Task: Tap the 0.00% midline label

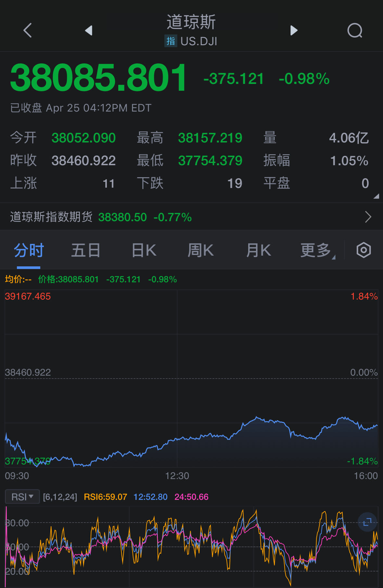Action: [364, 372]
